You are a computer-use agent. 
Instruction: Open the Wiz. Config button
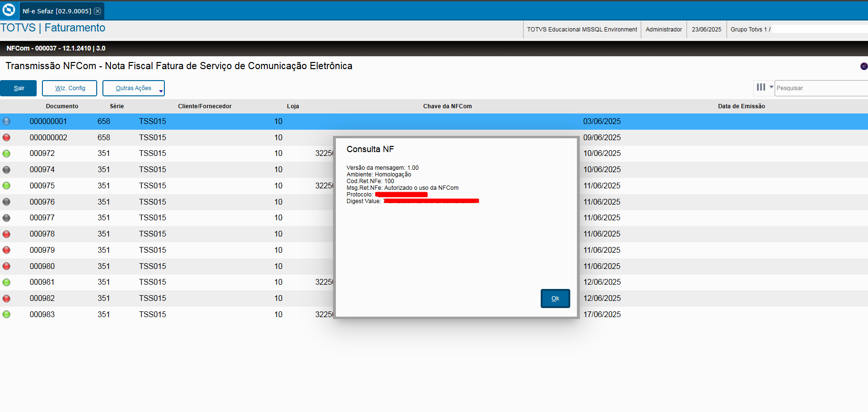pyautogui.click(x=70, y=88)
